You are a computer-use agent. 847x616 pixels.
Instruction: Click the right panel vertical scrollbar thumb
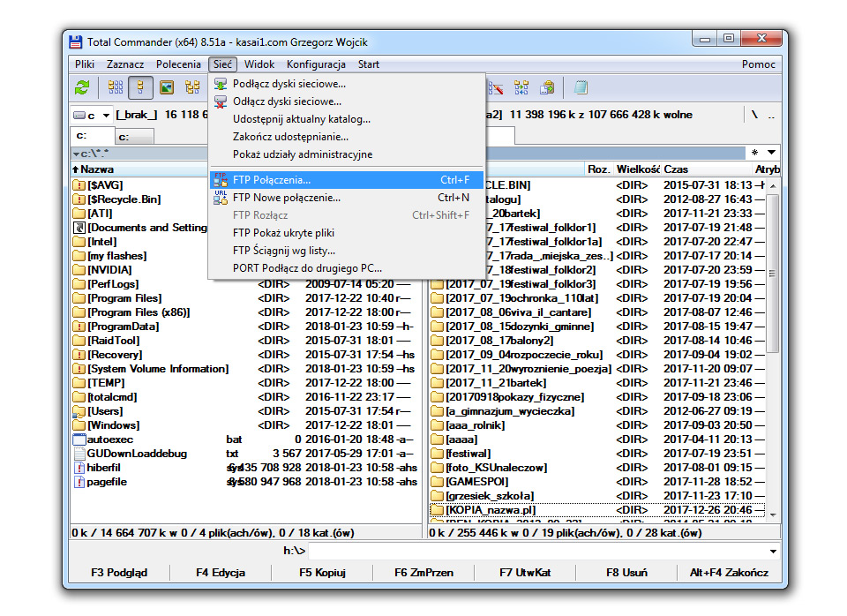point(773,274)
